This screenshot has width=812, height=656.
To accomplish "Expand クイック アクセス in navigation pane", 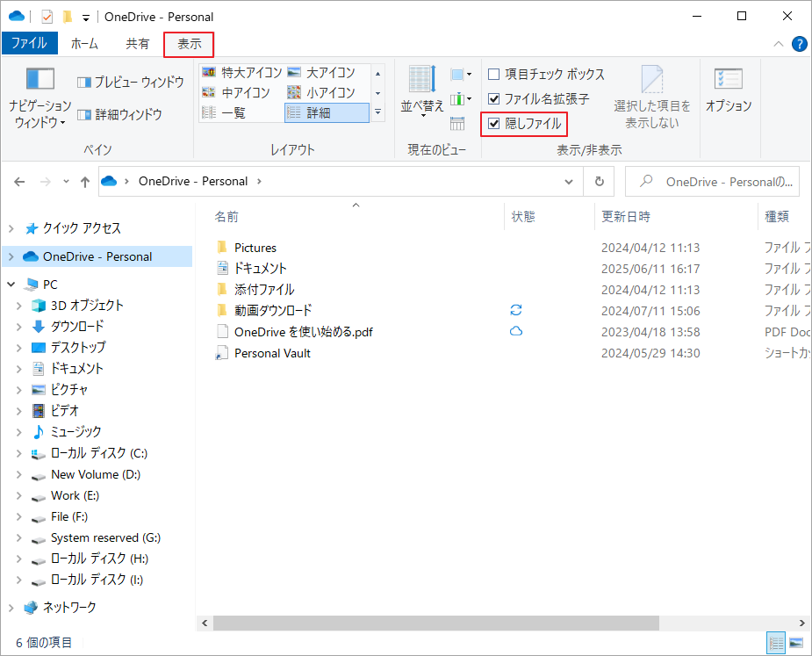I will [11, 228].
